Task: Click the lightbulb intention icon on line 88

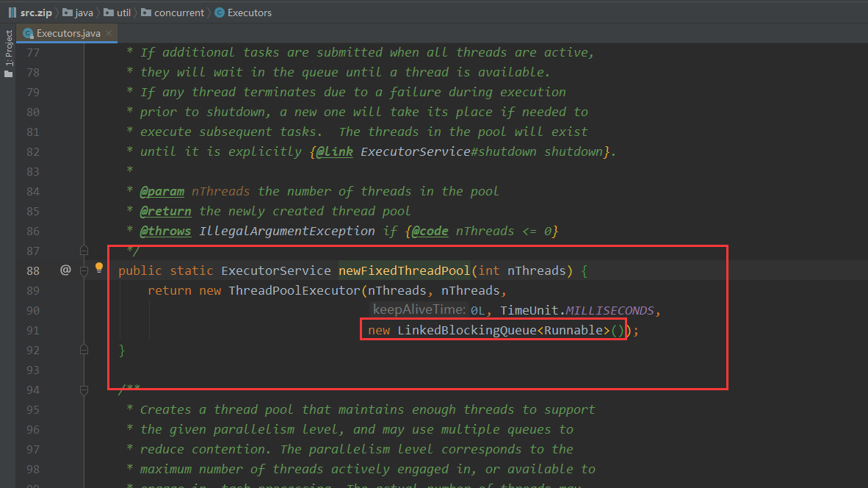Action: click(99, 269)
